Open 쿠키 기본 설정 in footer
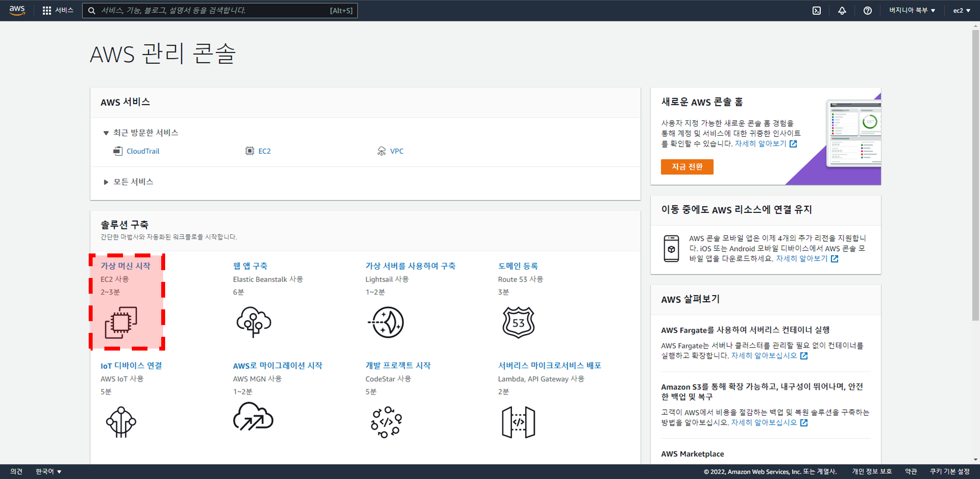This screenshot has width=980, height=479. click(950, 472)
